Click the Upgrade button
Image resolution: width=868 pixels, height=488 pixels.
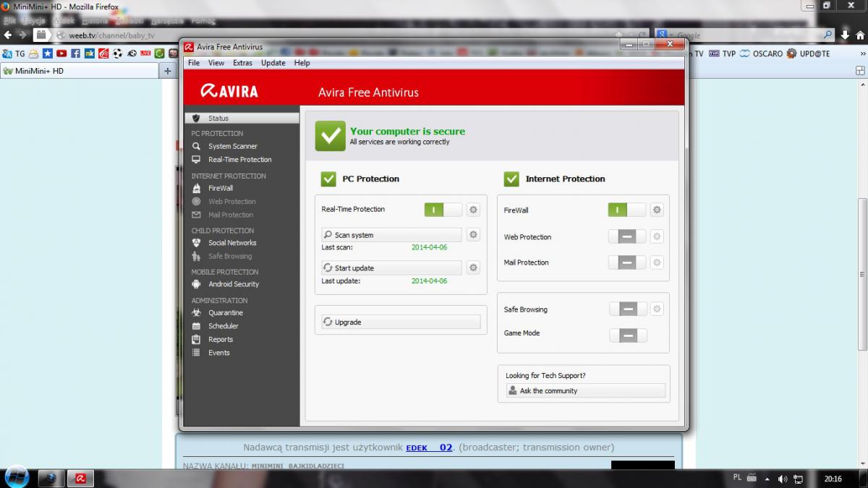401,322
